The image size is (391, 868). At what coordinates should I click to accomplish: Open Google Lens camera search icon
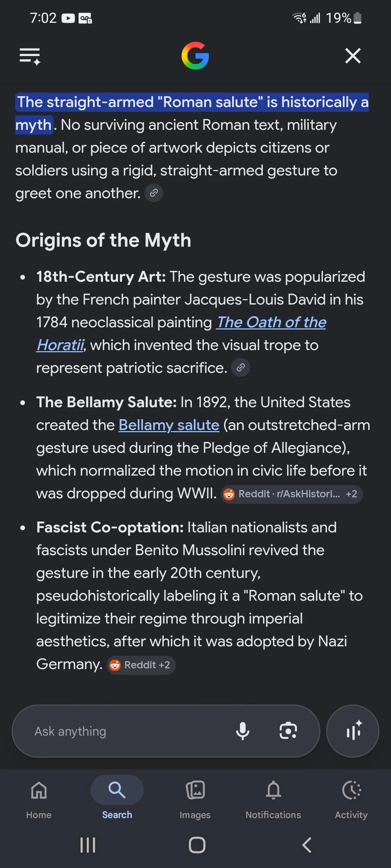click(288, 731)
